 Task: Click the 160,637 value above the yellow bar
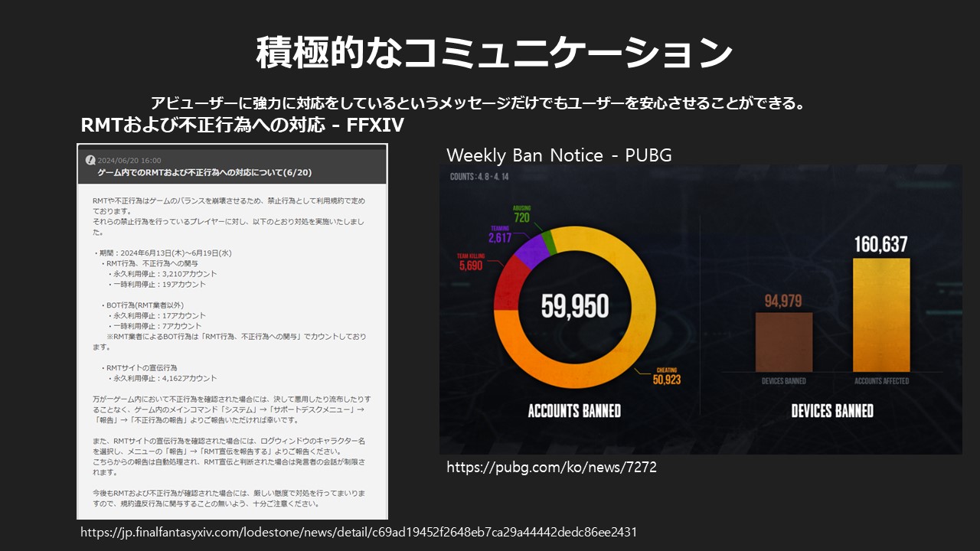880,245
